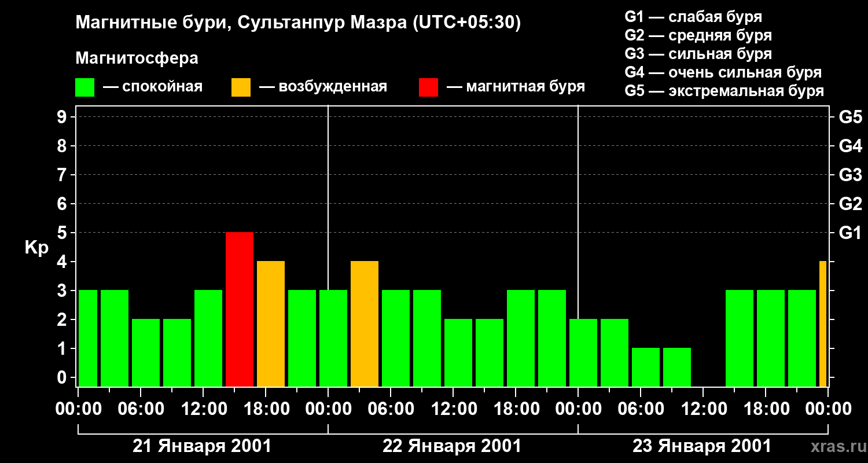Click the '06:00' time label for 23 January

coord(641,409)
